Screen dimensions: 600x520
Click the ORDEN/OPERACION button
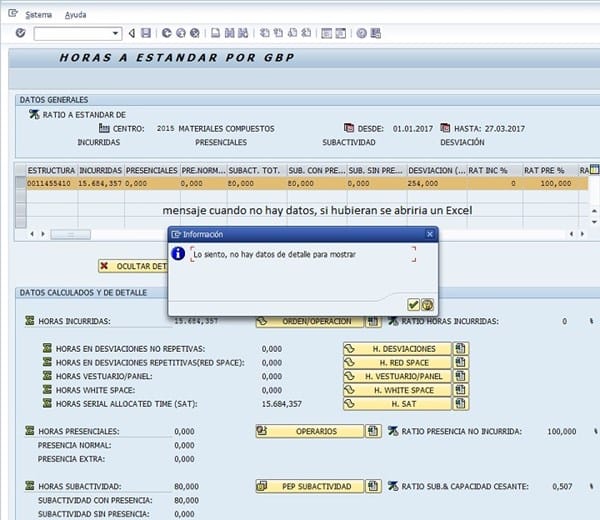click(309, 322)
